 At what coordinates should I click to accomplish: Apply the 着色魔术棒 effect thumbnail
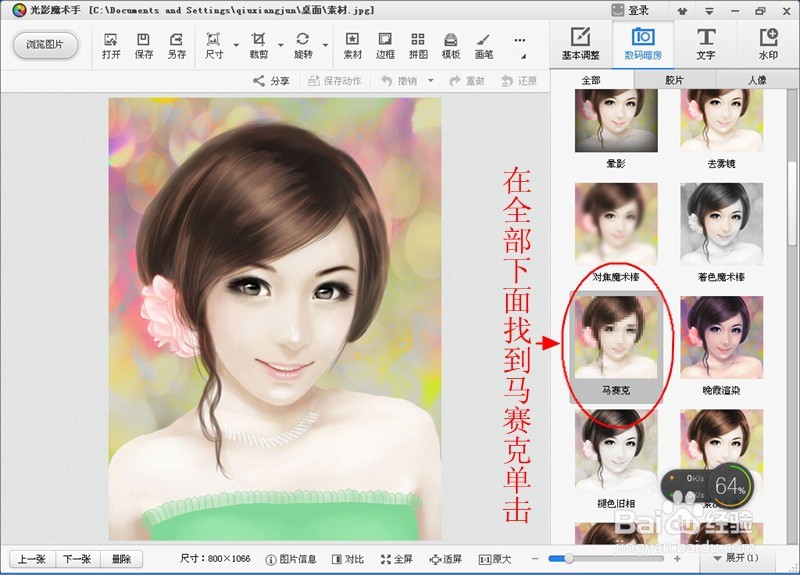(721, 223)
